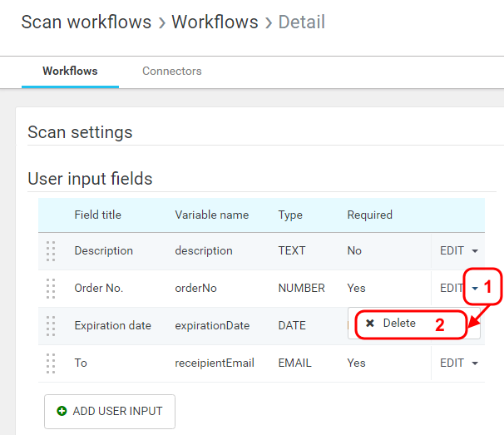Expand dropdown arrow in receipientEmail row
Screen dimensions: 504x435
point(475,363)
